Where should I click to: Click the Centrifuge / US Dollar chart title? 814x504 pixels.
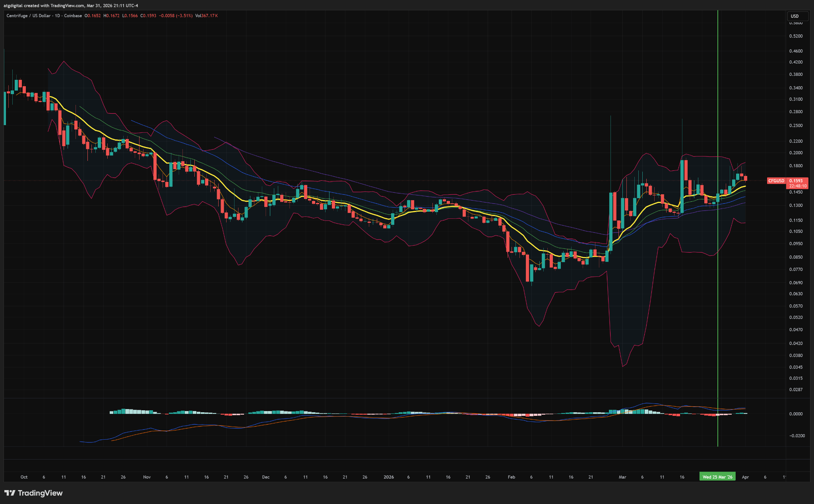(x=44, y=16)
